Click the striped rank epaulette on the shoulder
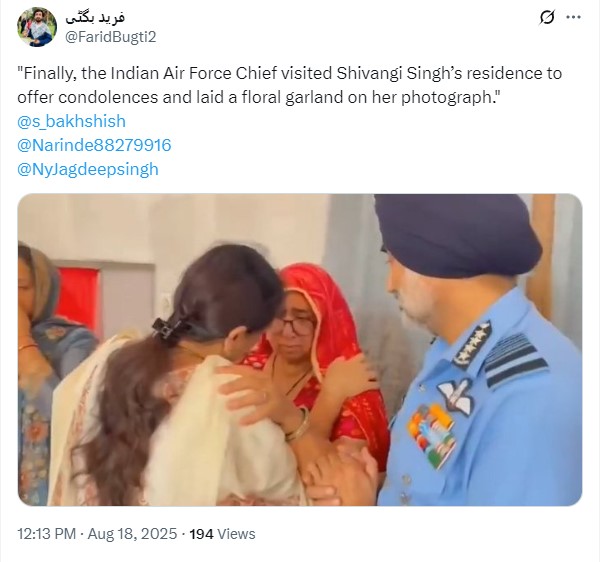The height and width of the screenshot is (562, 601). point(514,360)
